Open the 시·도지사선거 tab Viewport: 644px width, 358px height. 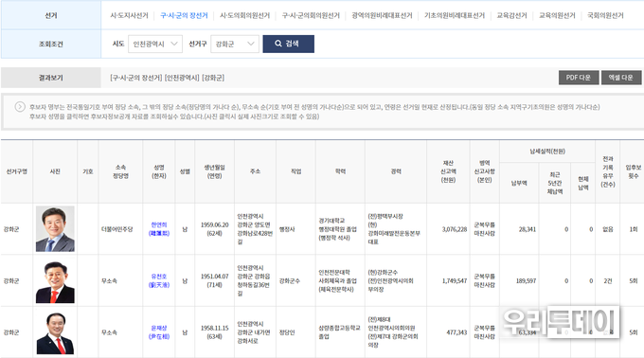pos(129,15)
